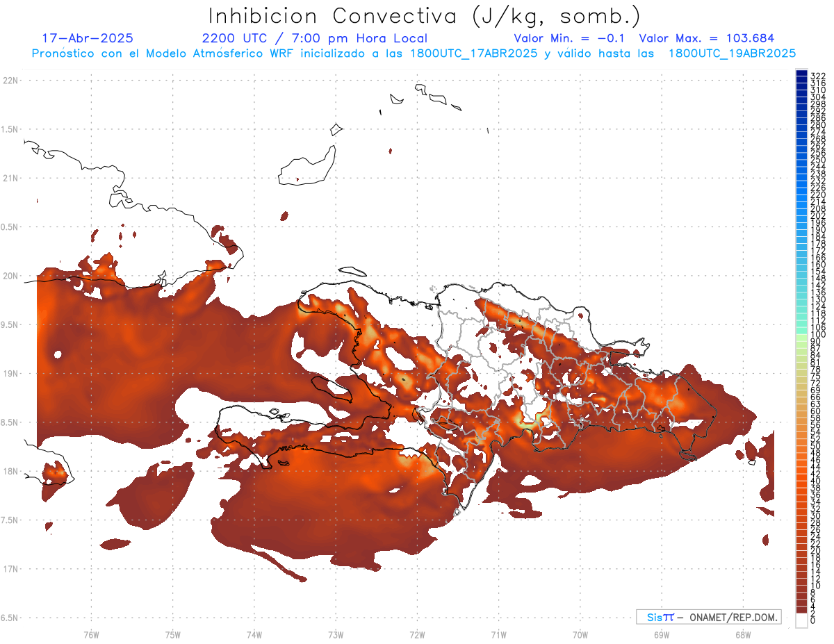Click longitude label '74W'
834x644 pixels.
tap(254, 634)
